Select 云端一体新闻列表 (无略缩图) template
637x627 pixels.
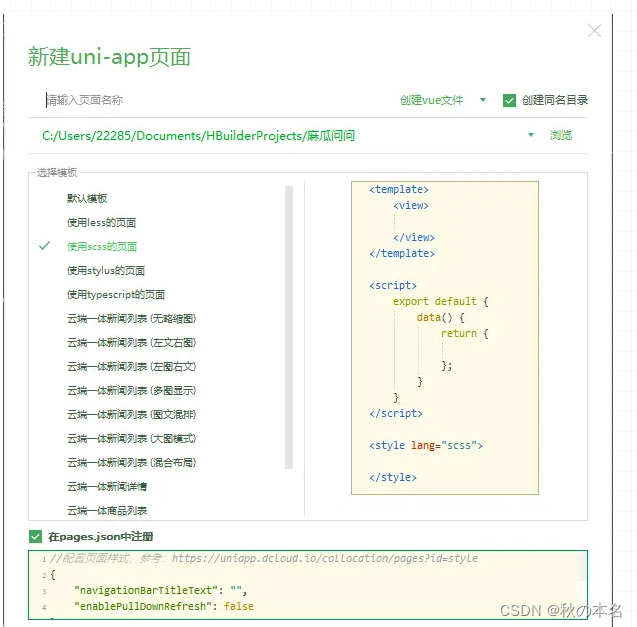tap(132, 319)
